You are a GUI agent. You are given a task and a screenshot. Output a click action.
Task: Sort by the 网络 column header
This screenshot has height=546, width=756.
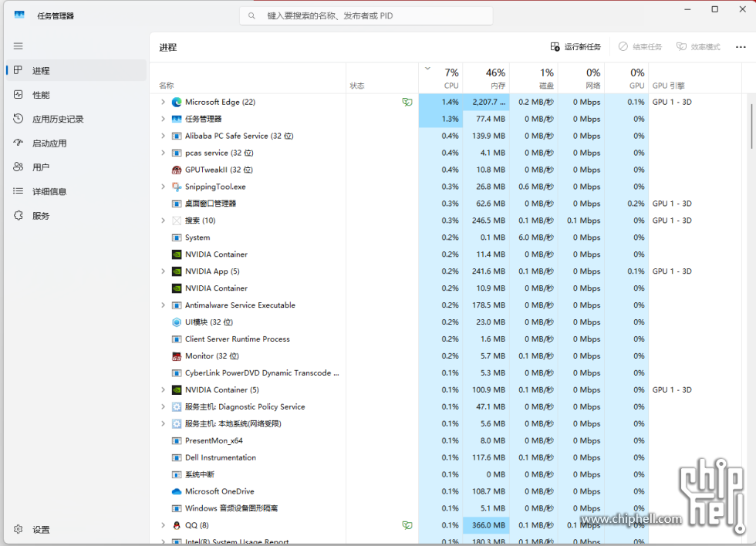coord(581,78)
